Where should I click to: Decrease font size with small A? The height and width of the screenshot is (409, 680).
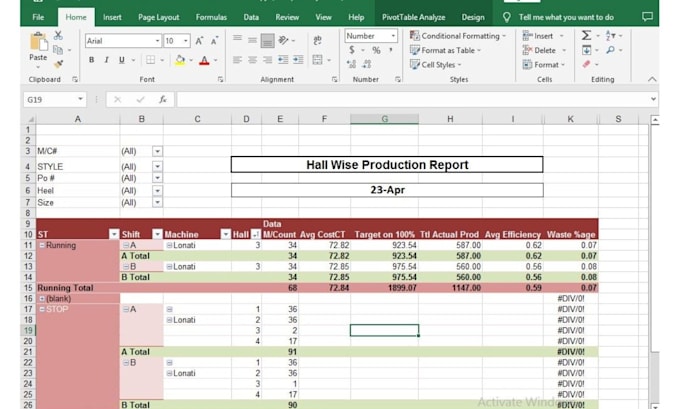pos(214,41)
